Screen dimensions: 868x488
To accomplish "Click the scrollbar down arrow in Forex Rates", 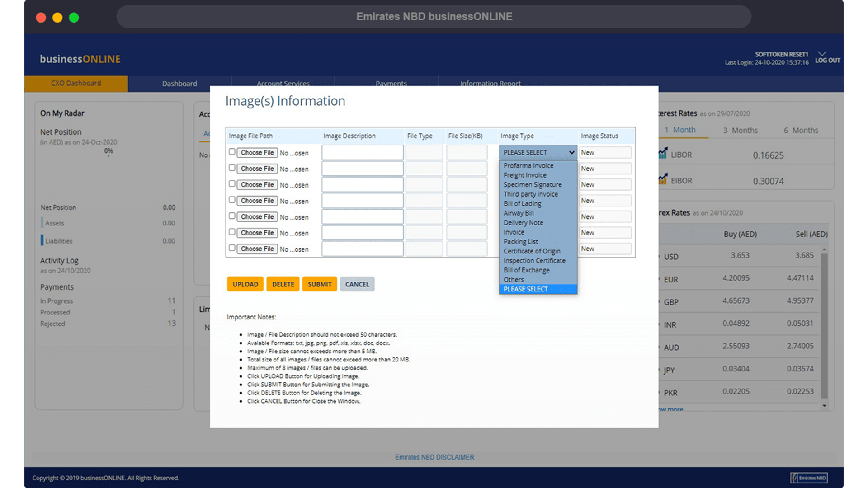I will pos(824,406).
